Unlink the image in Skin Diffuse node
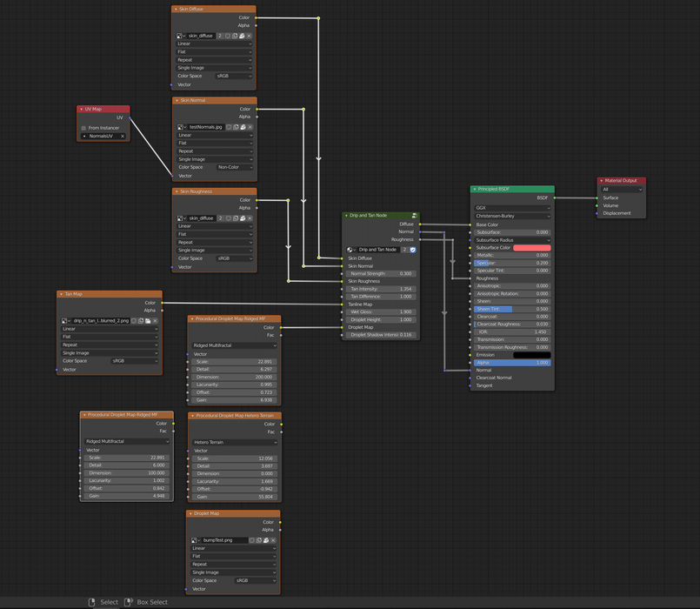The image size is (700, 609). pos(250,36)
